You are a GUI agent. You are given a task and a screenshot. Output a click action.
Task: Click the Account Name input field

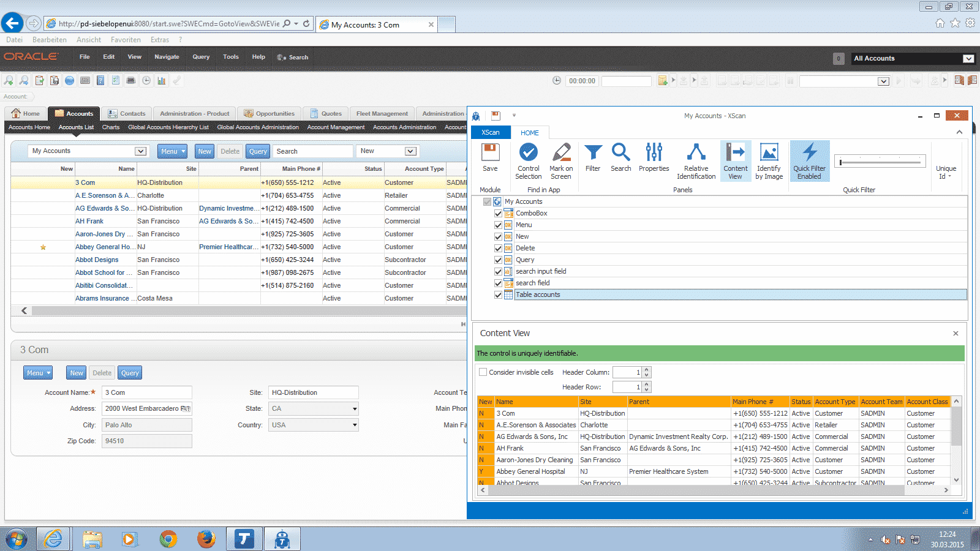point(147,393)
